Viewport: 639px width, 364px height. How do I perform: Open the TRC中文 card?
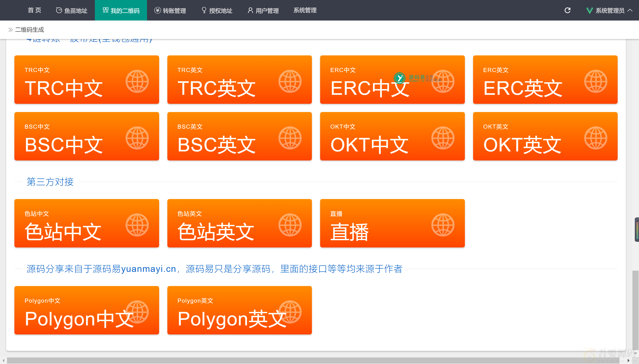pos(86,79)
